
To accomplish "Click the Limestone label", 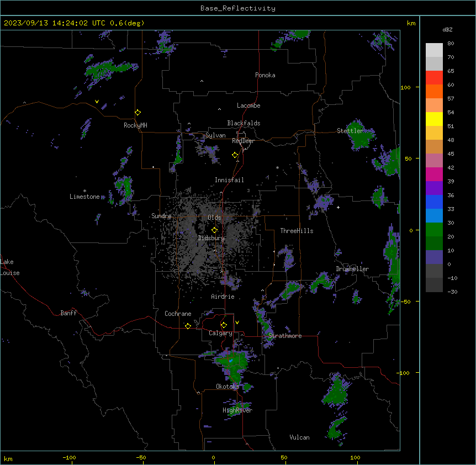I will tap(84, 197).
